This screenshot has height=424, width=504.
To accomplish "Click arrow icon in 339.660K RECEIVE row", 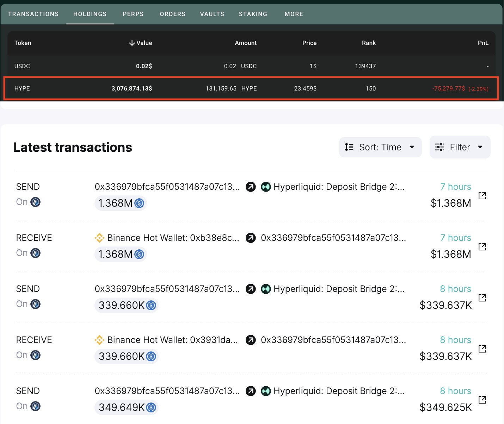I will click(x=251, y=340).
